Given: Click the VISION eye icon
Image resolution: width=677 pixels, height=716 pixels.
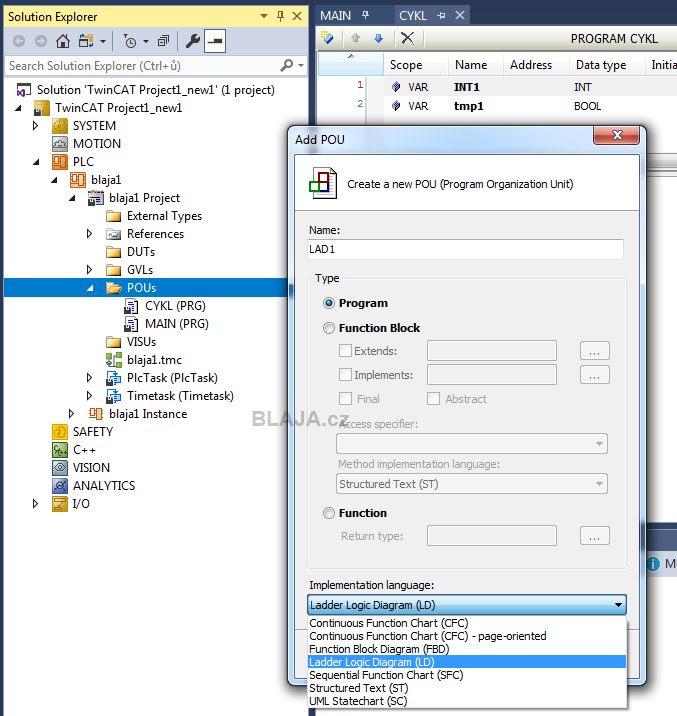Looking at the screenshot, I should coord(60,468).
